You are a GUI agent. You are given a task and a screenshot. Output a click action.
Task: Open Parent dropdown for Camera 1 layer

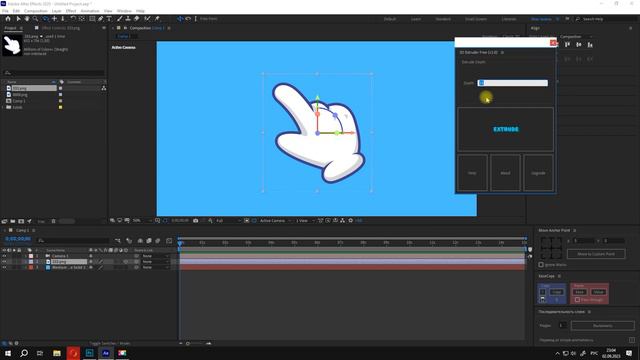click(x=156, y=256)
